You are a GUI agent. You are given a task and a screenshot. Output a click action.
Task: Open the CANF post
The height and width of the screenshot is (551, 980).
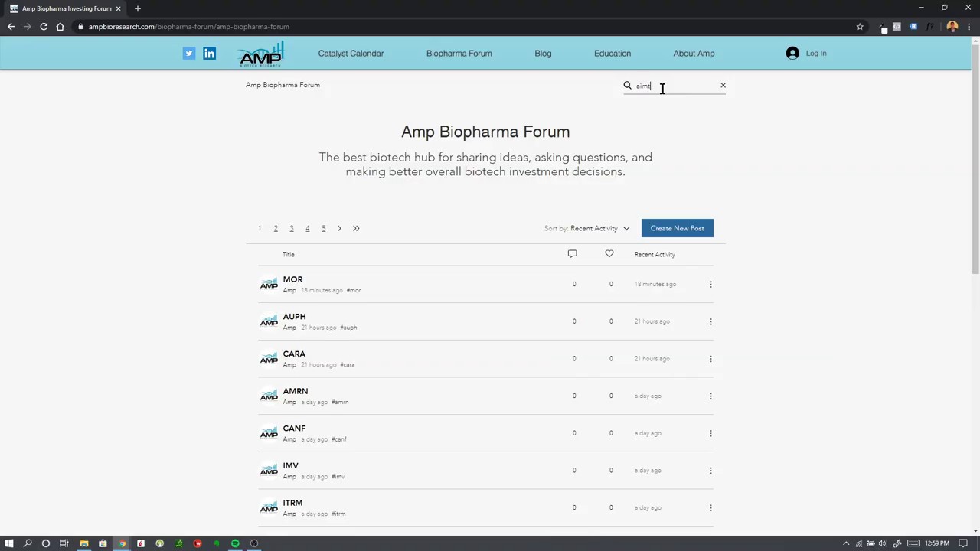pos(294,429)
